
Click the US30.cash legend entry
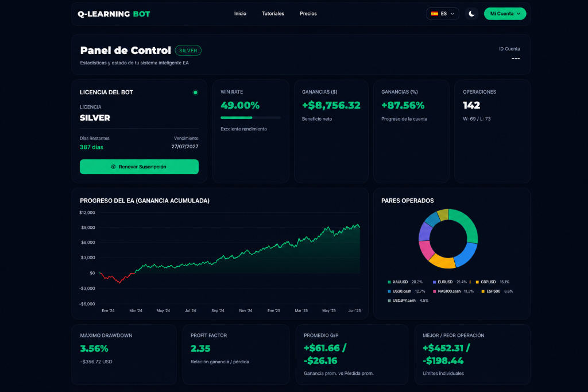coord(407,291)
